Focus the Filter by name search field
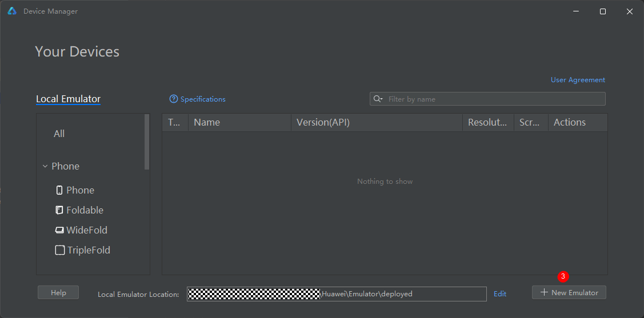This screenshot has width=644, height=318. click(487, 99)
